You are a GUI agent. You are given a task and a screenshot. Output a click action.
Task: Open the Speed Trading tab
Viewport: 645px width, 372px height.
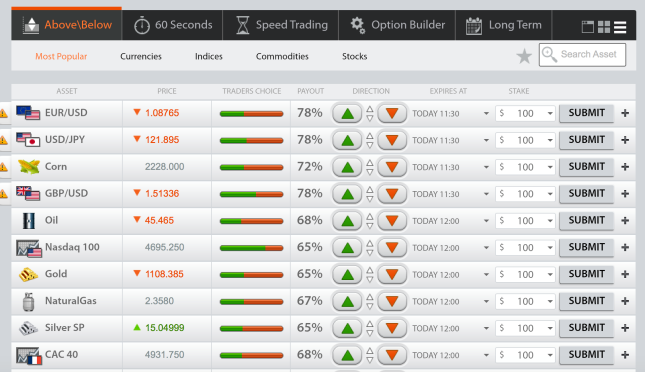281,25
